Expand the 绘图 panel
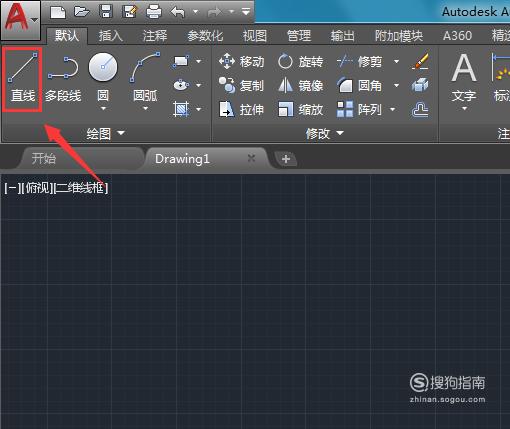Viewport: 510px width, 429px height. pyautogui.click(x=106, y=133)
